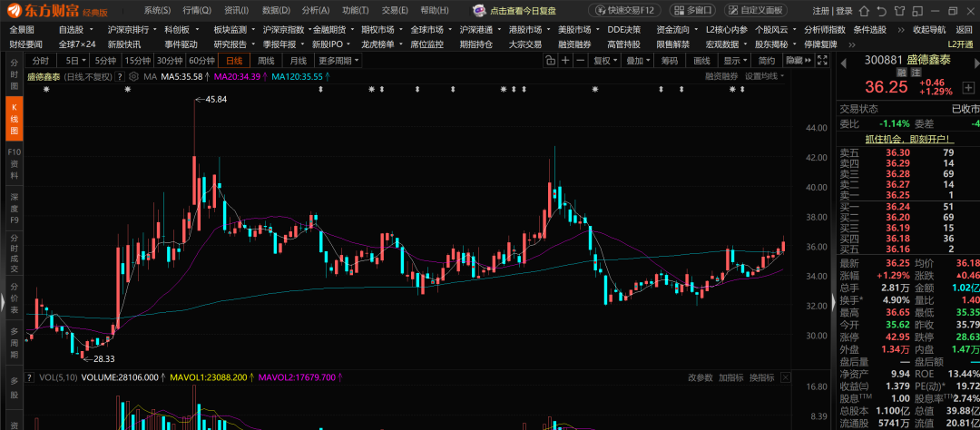The height and width of the screenshot is (430, 980).
Task: Zoom in the K-line chart with plus
Action: (x=565, y=61)
